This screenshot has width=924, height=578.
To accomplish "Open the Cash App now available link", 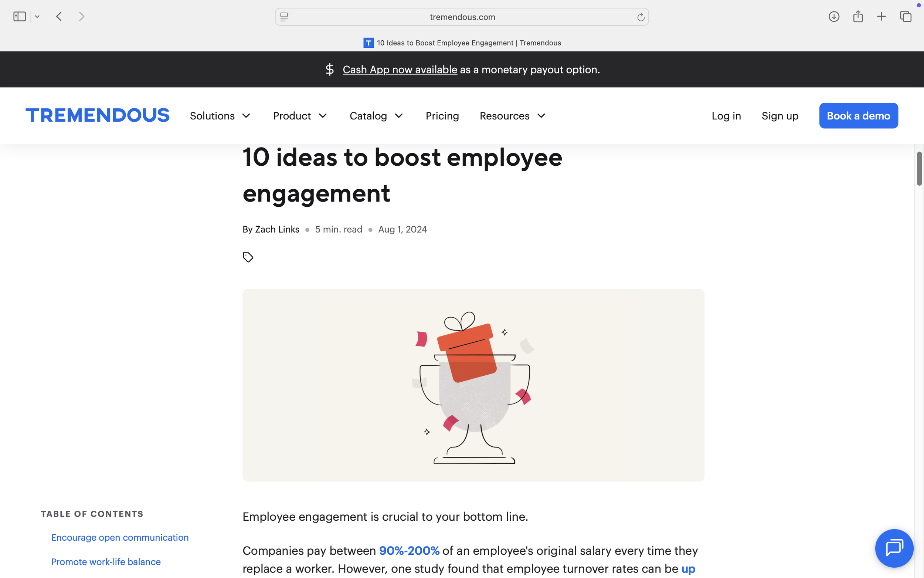I will pos(400,70).
